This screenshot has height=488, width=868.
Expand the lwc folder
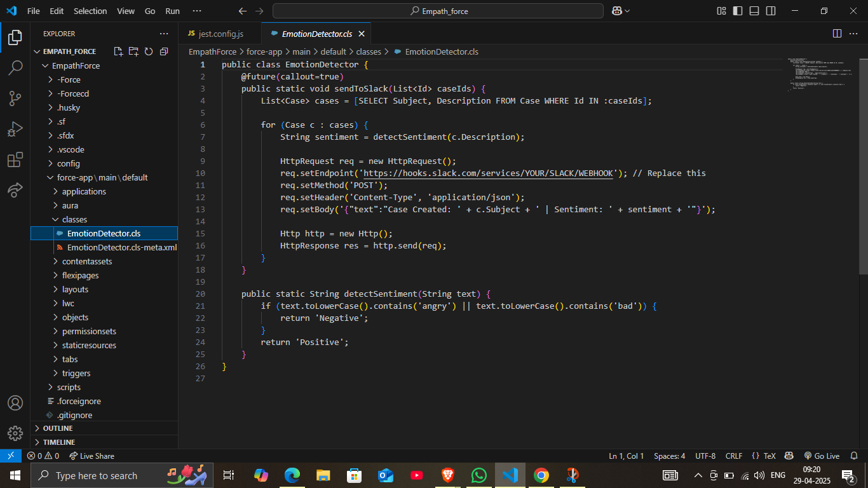tap(69, 303)
